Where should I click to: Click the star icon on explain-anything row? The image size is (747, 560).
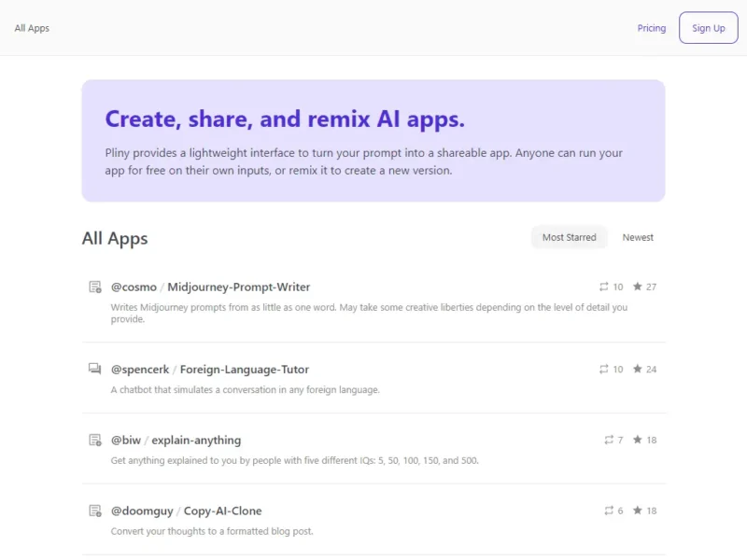pos(638,440)
